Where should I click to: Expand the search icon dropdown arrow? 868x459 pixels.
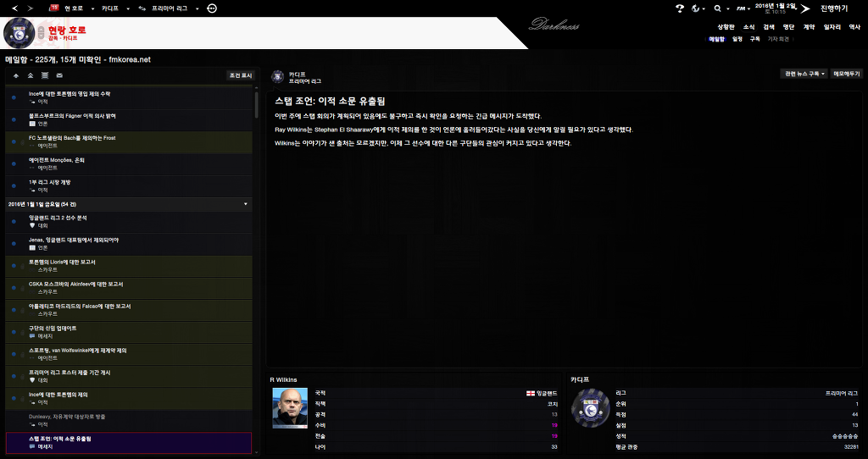(x=728, y=8)
